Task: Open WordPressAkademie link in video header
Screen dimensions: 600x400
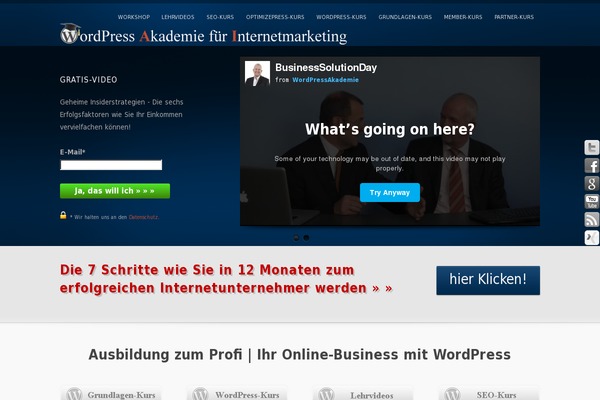Action: click(x=325, y=80)
